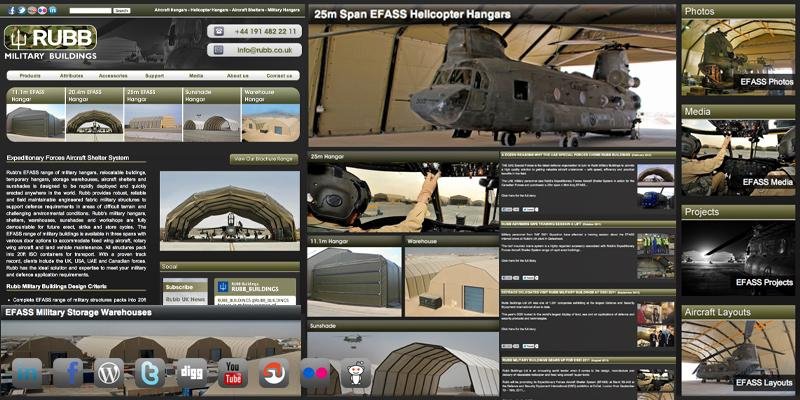Open the Flickr icon in the bottom row
Viewport: 800px width, 400px height.
coord(316,374)
